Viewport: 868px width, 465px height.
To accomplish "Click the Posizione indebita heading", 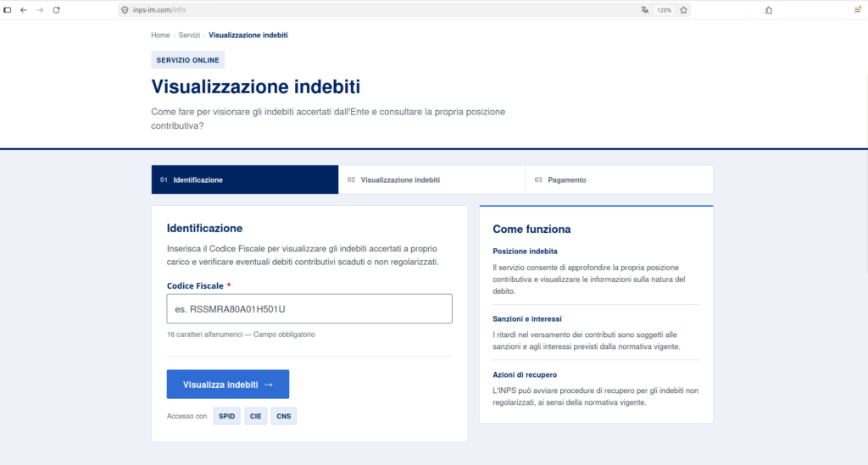I will [x=525, y=251].
